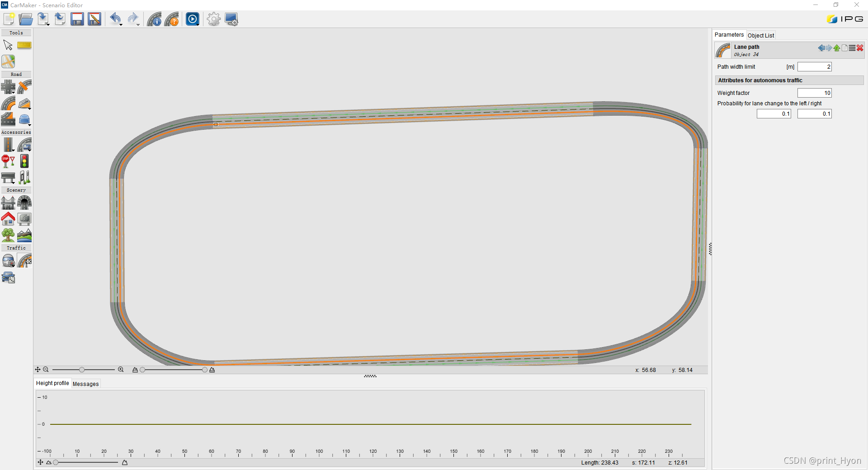Screen dimensions: 868x470
Task: Switch to the Parameters tab
Action: click(729, 35)
